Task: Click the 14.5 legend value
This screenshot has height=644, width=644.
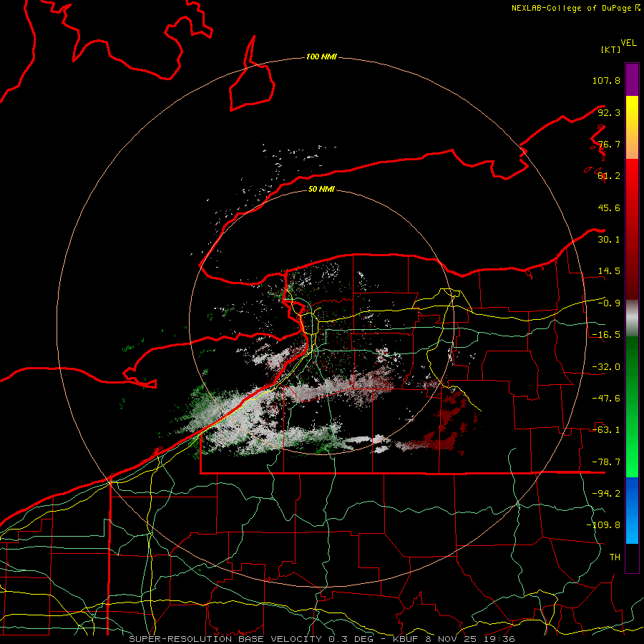Action: (609, 271)
